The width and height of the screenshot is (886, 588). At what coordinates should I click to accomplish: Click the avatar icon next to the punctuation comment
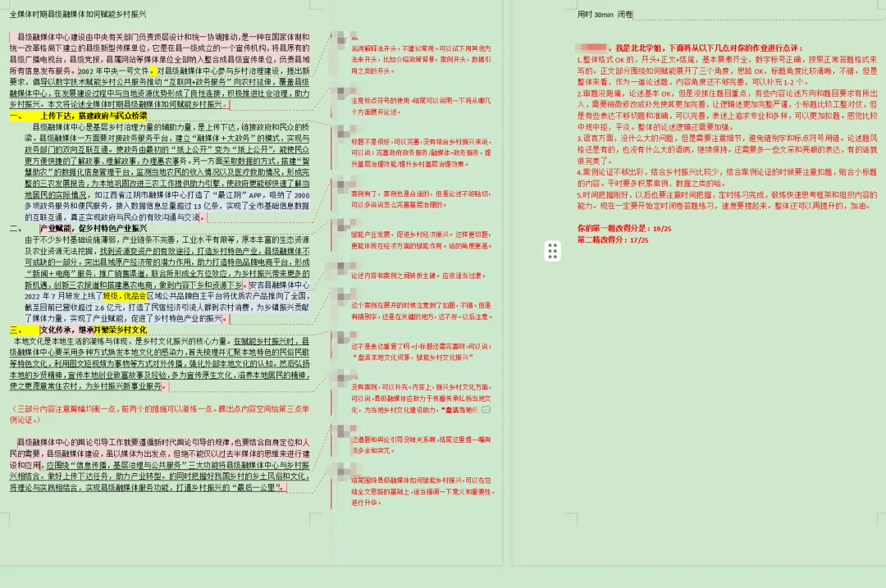pyautogui.click(x=341, y=92)
